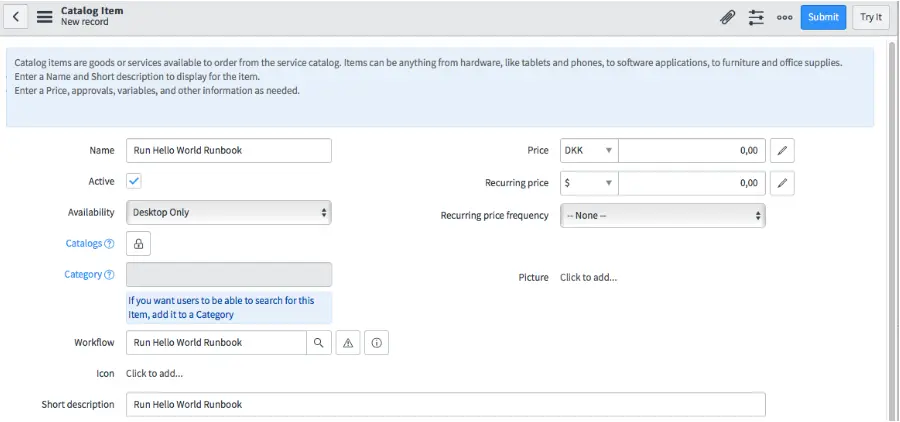Open the hamburger context menu icon
The height and width of the screenshot is (422, 900).
(45, 17)
